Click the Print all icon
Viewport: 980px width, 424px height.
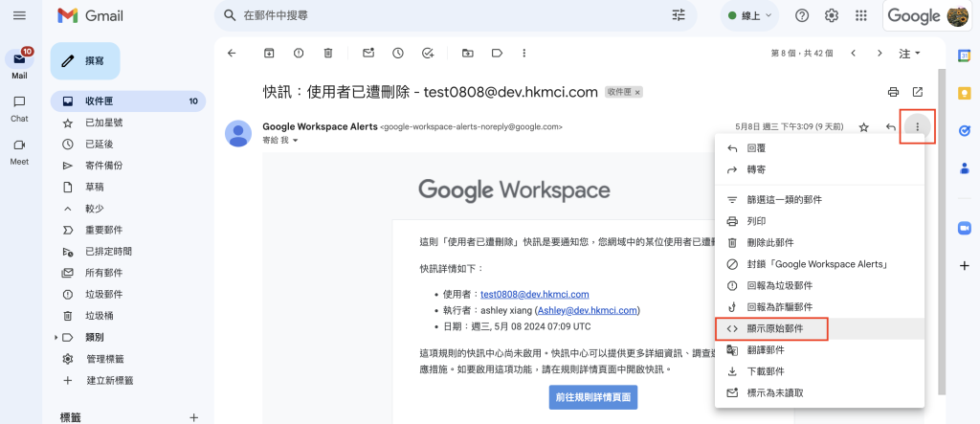pyautogui.click(x=894, y=93)
